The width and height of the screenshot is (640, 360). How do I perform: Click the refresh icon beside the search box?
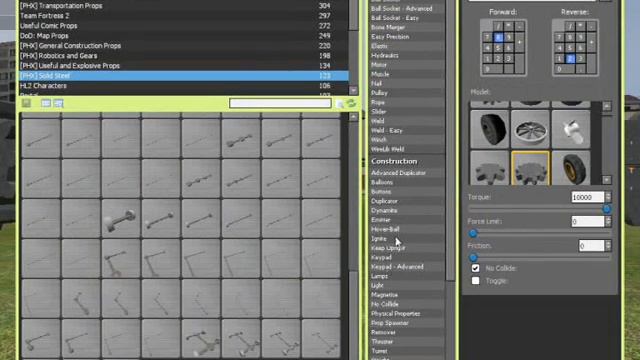tap(351, 104)
